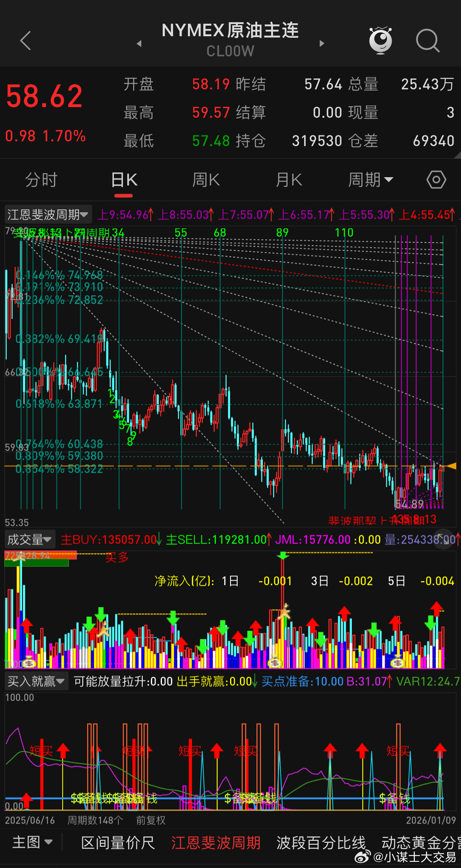Switch to 周K chart tab
The height and width of the screenshot is (868, 461).
point(206,180)
